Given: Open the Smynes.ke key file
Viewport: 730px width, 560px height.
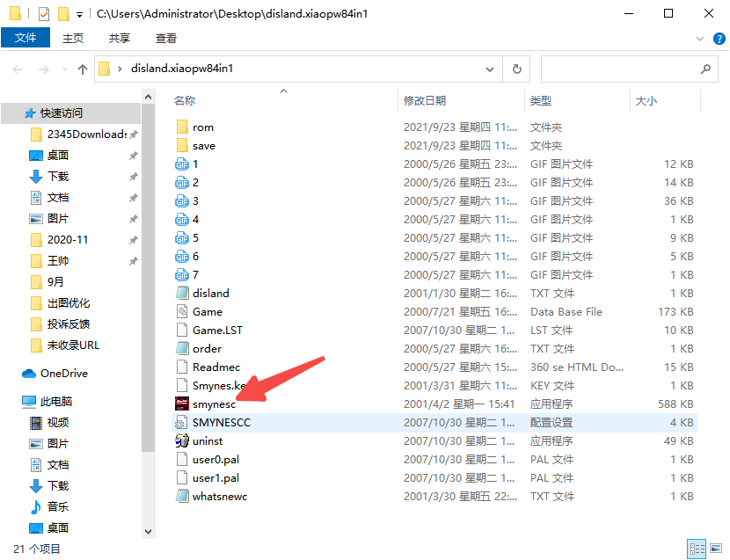Looking at the screenshot, I should point(217,385).
